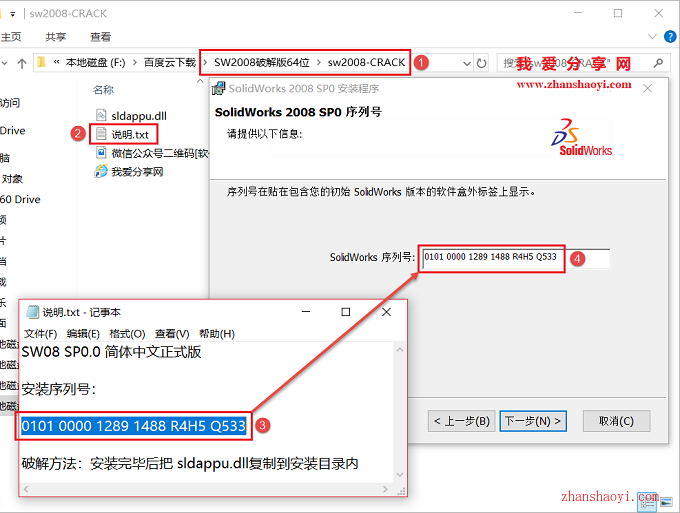
Task: Open Notepad 查看(V) menu
Action: [172, 333]
